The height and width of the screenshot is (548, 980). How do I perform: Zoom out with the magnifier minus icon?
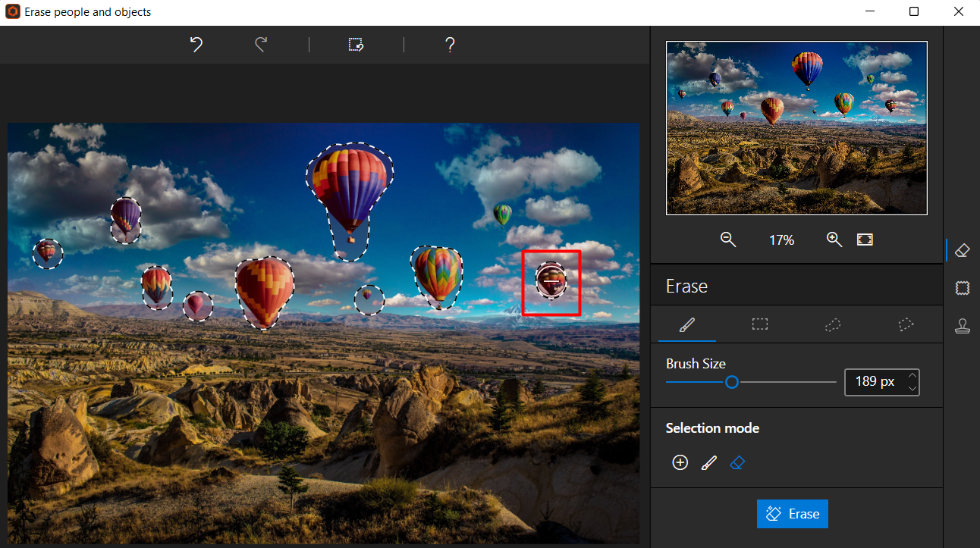tap(728, 240)
